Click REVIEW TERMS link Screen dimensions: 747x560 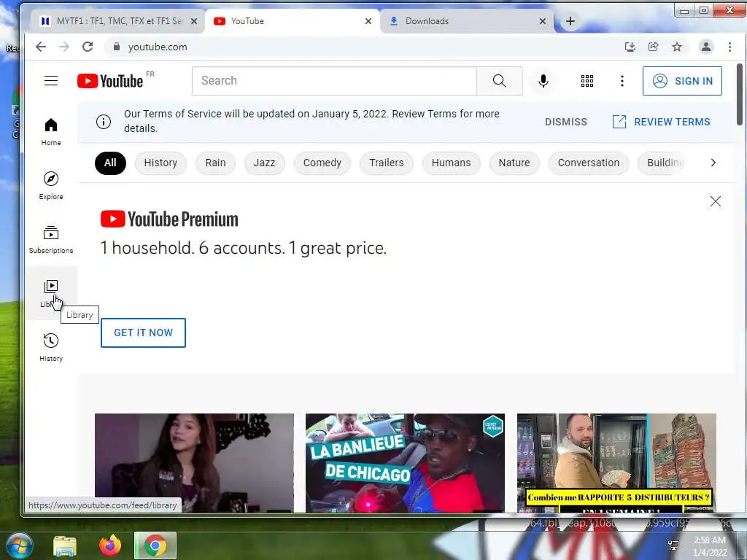661,122
